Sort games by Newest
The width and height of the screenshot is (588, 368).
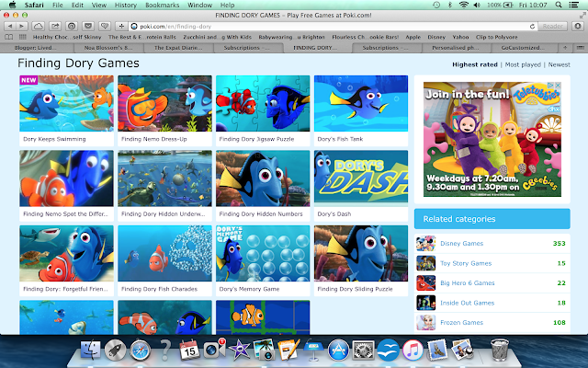[560, 64]
